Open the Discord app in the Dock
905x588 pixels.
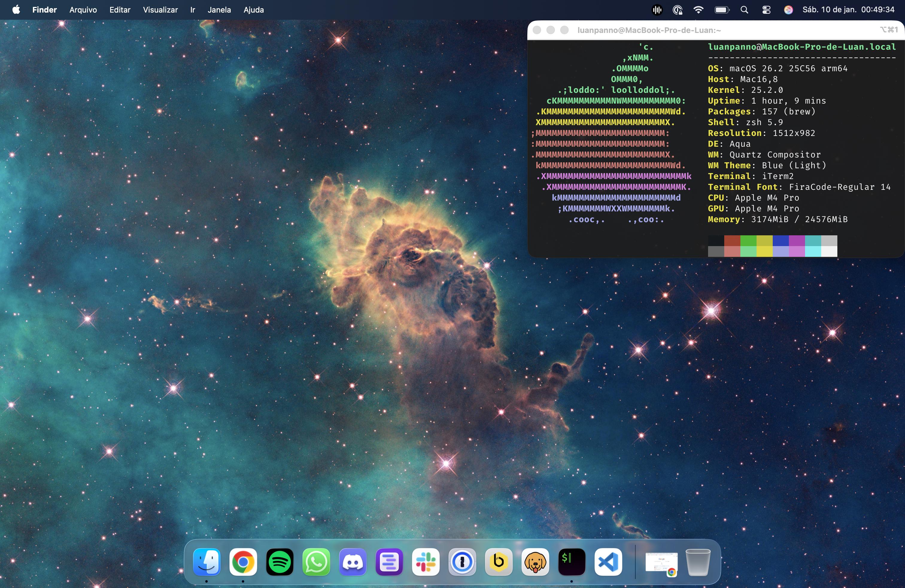[353, 562]
